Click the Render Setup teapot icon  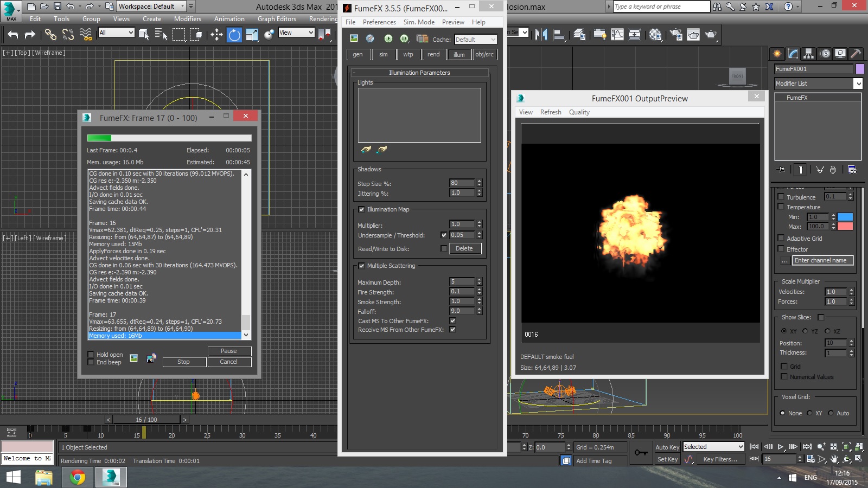(x=676, y=35)
